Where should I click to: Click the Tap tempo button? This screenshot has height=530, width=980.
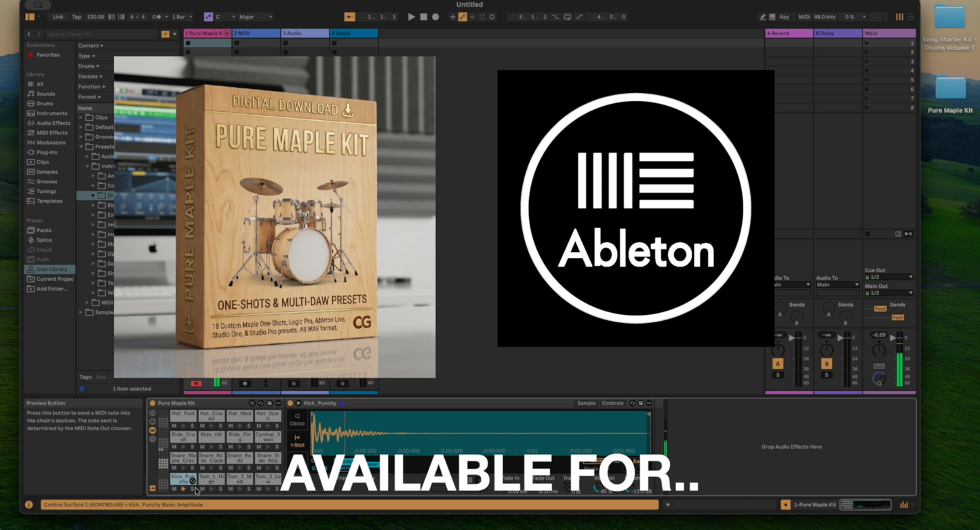[x=77, y=17]
